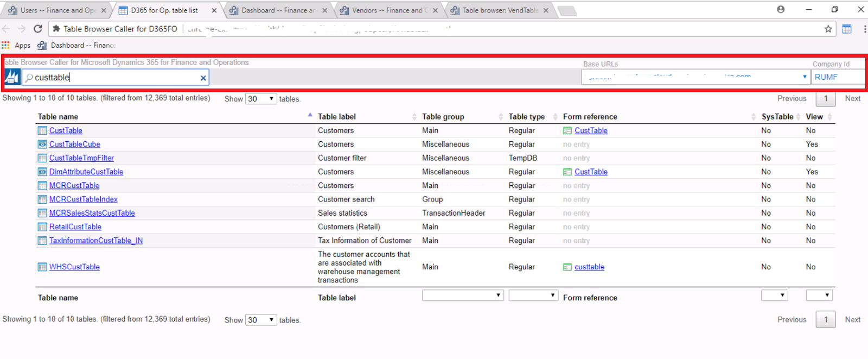Image resolution: width=868 pixels, height=359 pixels.
Task: Click the form icon in the WHSCustTable row
Action: [x=567, y=267]
